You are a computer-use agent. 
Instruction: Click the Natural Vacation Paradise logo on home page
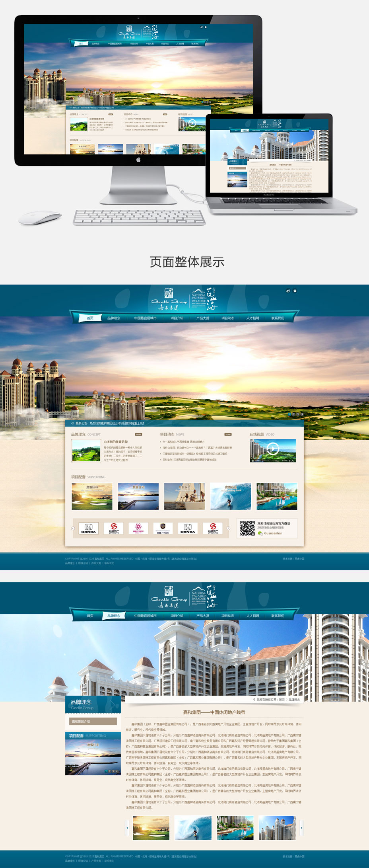[x=204, y=299]
